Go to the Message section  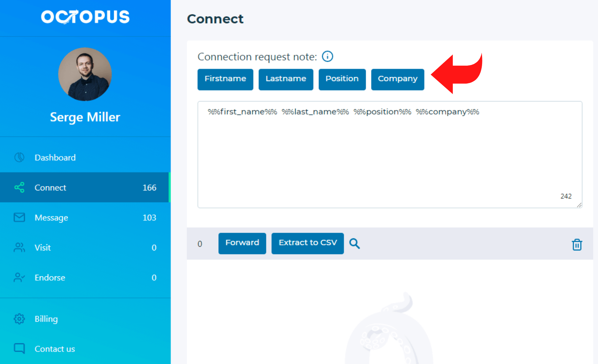[85, 217]
